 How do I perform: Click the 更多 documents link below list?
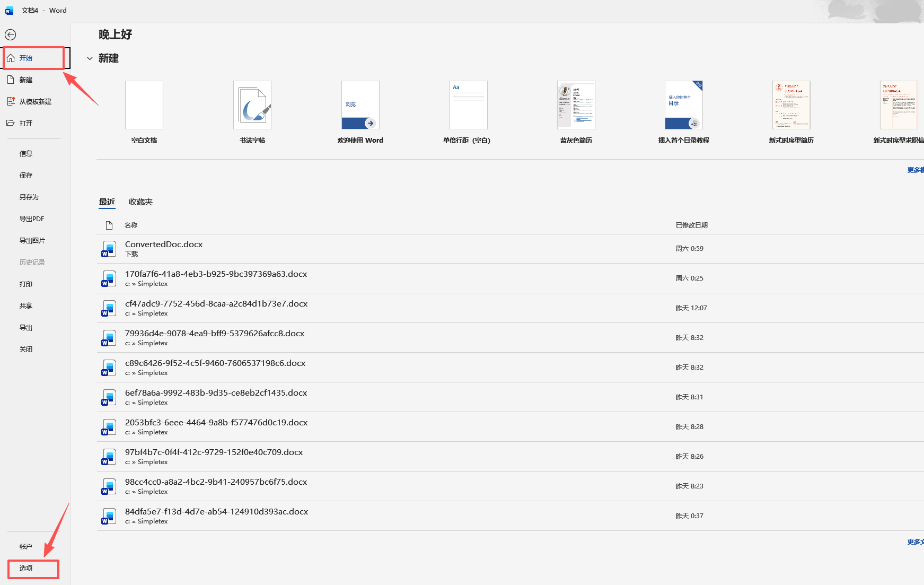(x=916, y=542)
